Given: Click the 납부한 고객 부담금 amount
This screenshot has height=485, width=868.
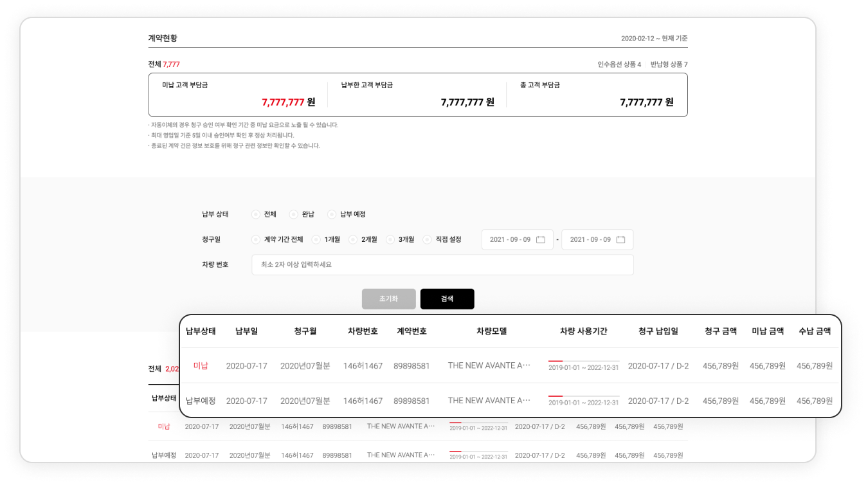Looking at the screenshot, I should click(467, 102).
